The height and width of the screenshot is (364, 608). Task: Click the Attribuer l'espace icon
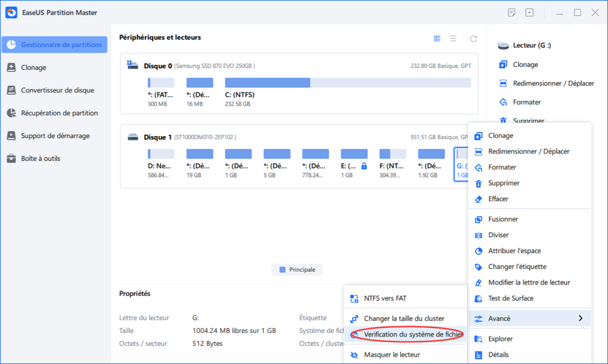(478, 251)
